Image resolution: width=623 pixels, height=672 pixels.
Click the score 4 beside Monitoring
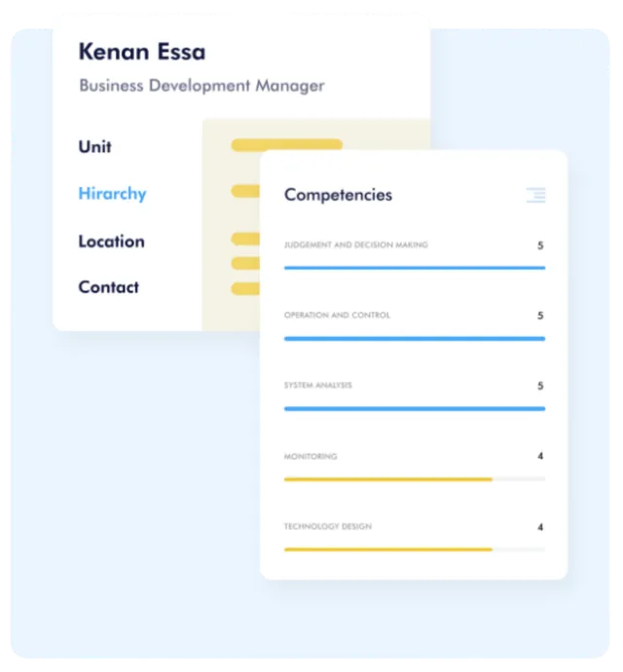click(540, 457)
